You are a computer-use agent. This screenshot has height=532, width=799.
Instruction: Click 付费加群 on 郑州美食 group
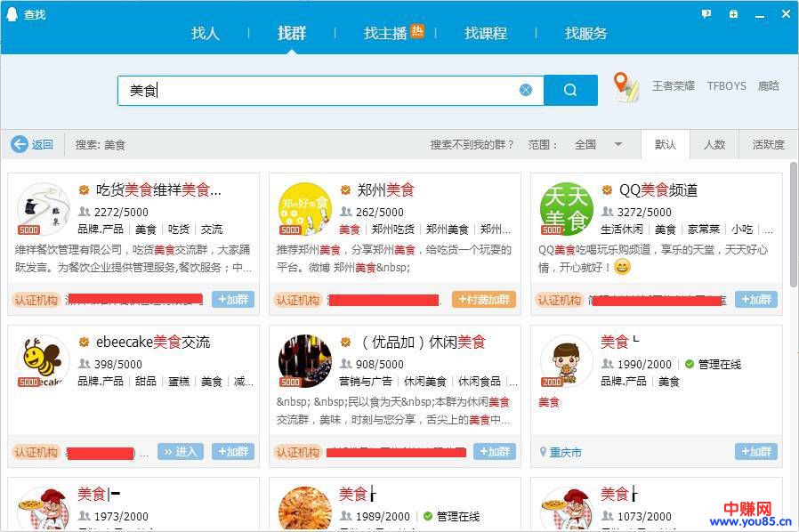[483, 300]
